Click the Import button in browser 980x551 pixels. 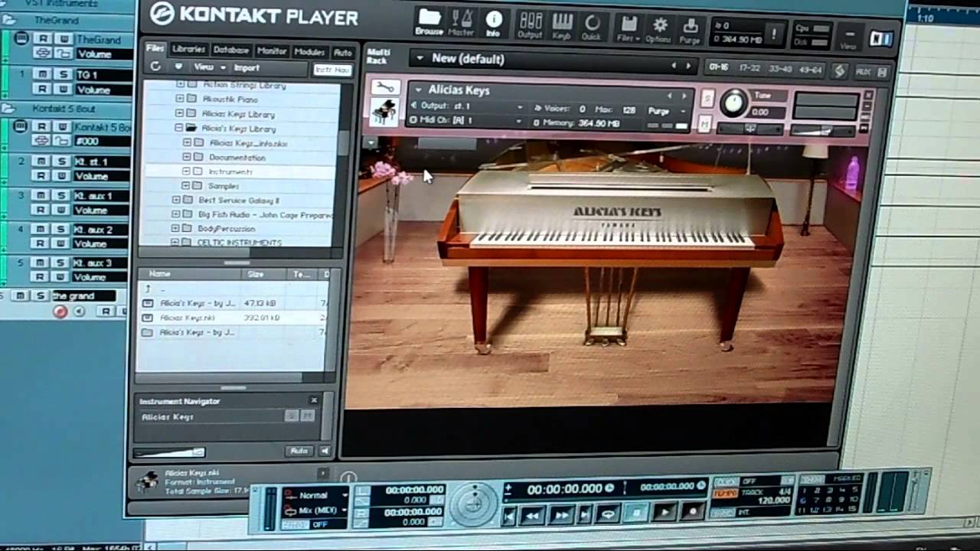(x=246, y=68)
